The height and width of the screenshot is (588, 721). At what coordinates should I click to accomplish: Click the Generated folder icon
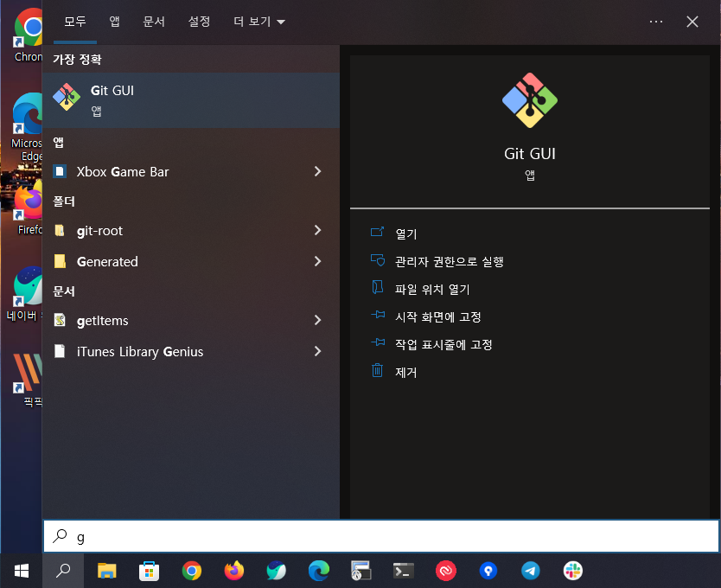(x=60, y=261)
